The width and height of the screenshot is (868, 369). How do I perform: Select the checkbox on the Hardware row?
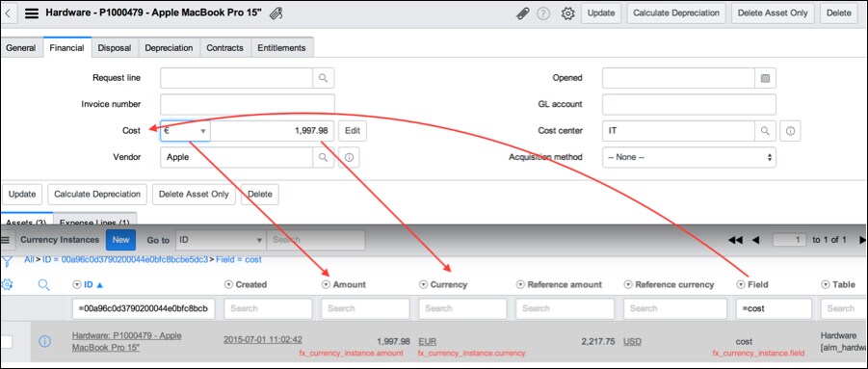pos(6,341)
